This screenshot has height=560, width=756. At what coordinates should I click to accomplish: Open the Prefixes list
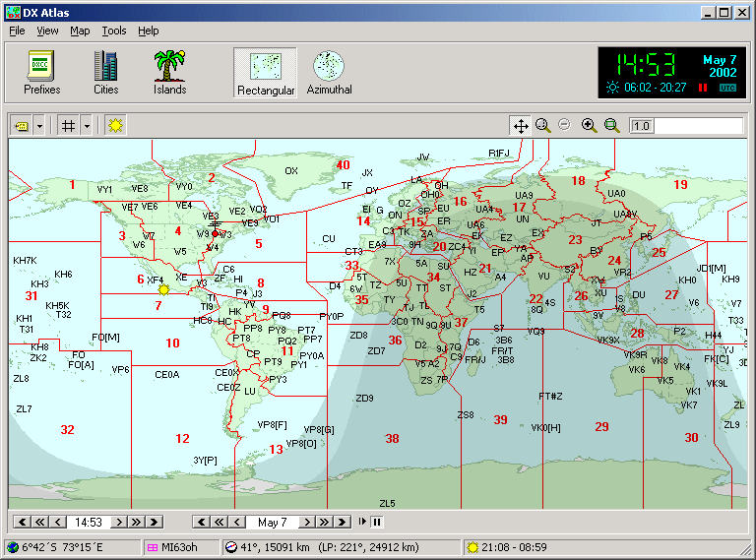(41, 72)
